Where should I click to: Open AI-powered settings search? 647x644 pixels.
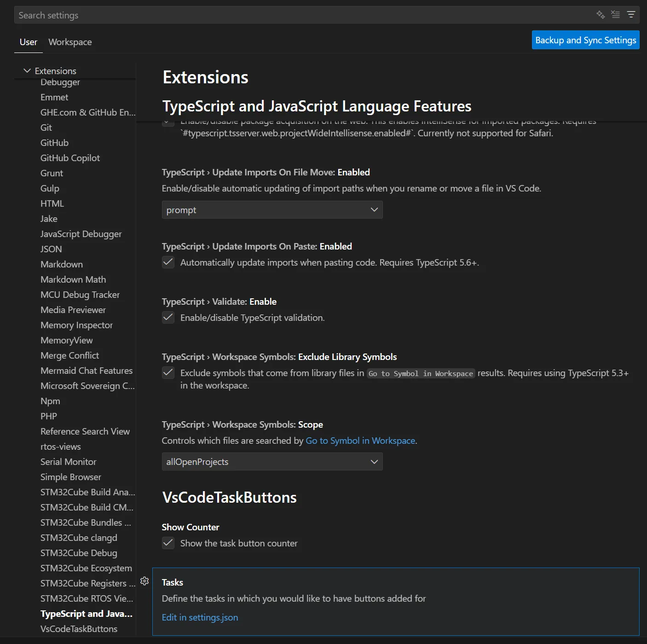click(x=601, y=15)
